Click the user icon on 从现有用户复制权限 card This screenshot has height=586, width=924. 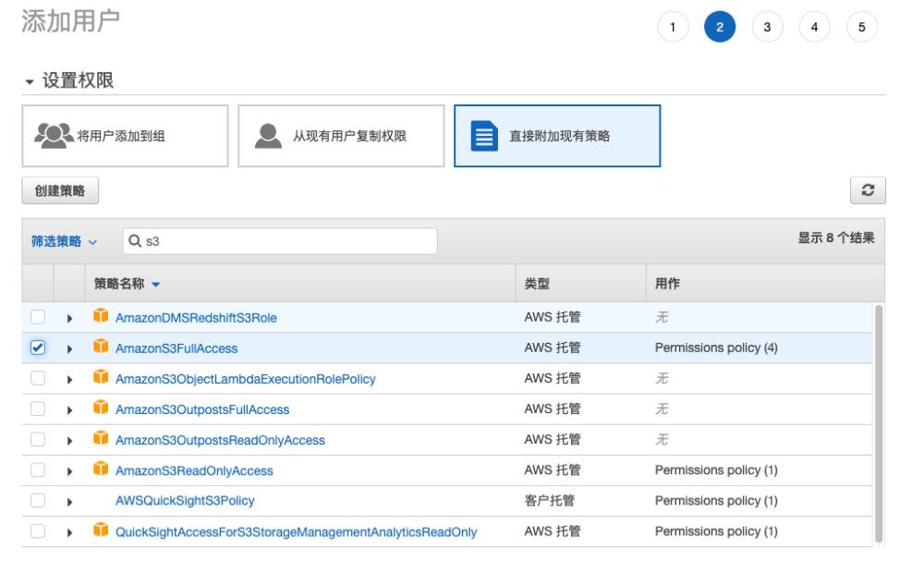266,134
